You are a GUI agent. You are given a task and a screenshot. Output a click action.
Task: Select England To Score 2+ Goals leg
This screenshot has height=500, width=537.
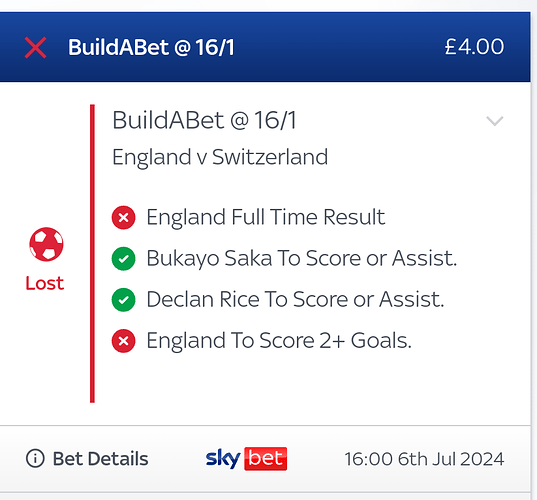click(x=279, y=340)
